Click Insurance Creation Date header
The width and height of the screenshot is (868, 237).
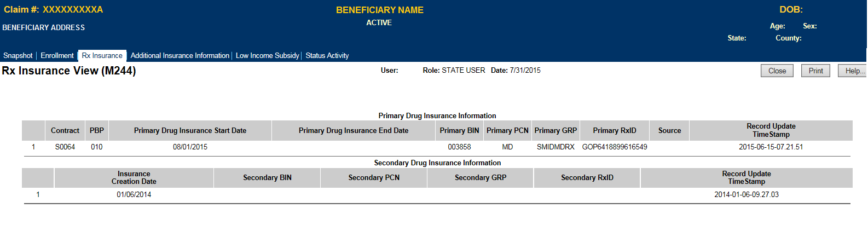tap(134, 177)
